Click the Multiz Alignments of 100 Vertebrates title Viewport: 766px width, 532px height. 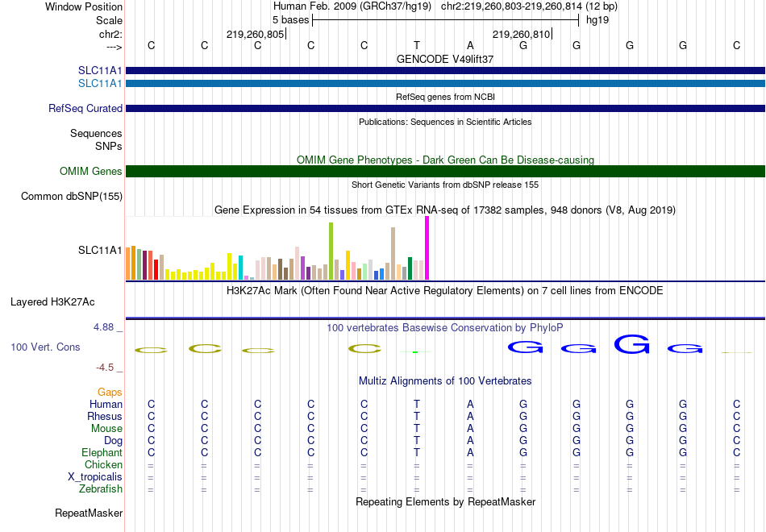pos(445,381)
